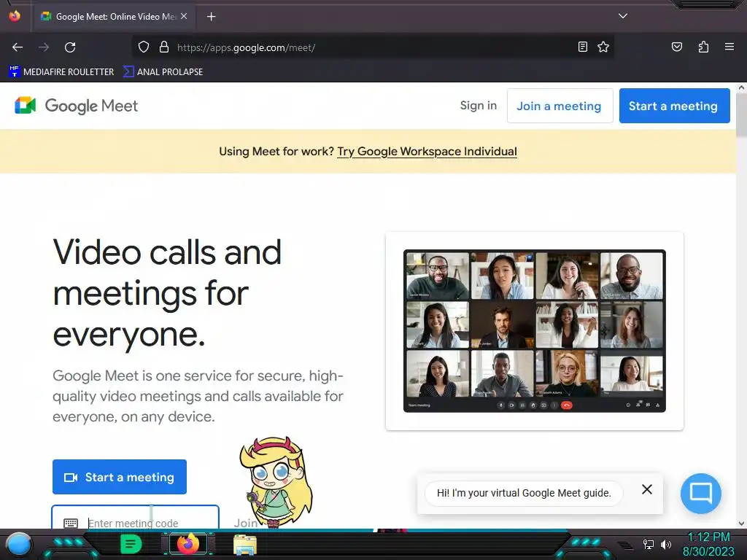Select the Google Meet browser tab
747x560 pixels.
tap(115, 17)
